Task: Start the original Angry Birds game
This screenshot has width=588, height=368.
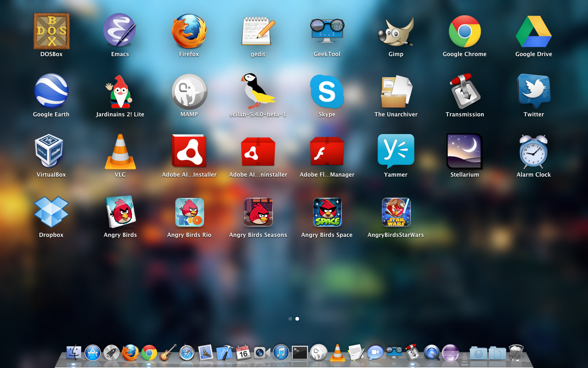Action: (120, 212)
